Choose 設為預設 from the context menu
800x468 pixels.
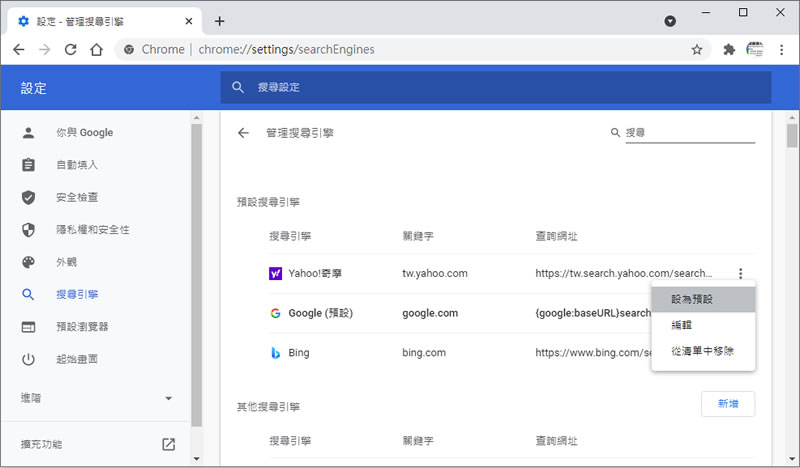coord(692,299)
